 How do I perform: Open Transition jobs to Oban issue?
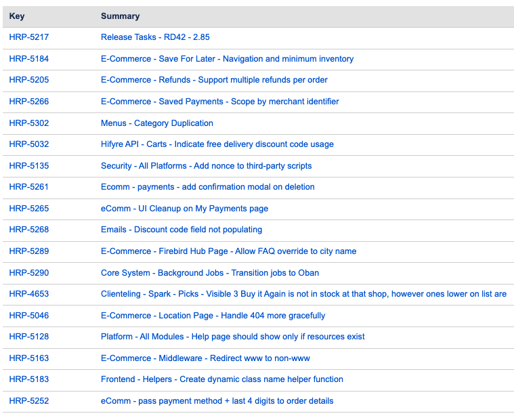click(209, 273)
